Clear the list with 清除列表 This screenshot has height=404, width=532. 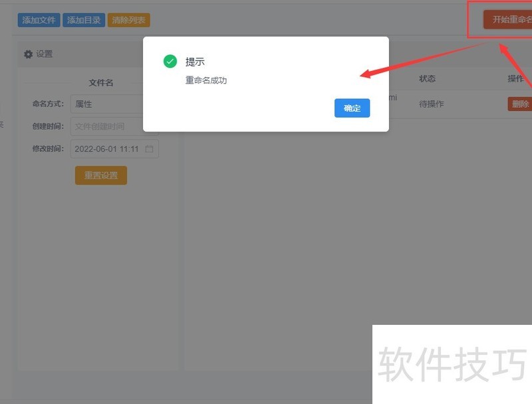click(x=128, y=20)
